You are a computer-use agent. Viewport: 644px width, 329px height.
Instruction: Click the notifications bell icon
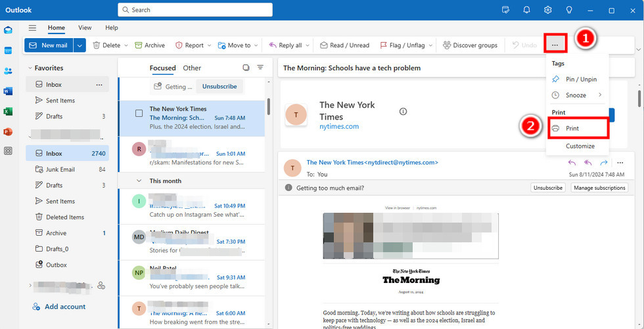[x=526, y=10]
